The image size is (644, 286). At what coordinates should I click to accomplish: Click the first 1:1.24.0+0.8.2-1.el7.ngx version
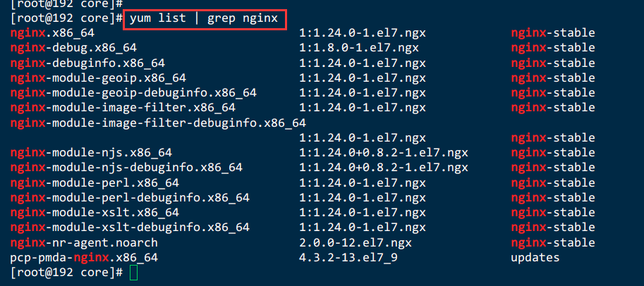[x=384, y=153]
